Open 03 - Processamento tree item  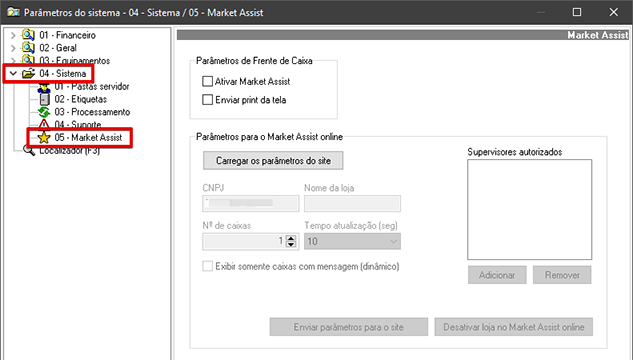pyautogui.click(x=92, y=112)
